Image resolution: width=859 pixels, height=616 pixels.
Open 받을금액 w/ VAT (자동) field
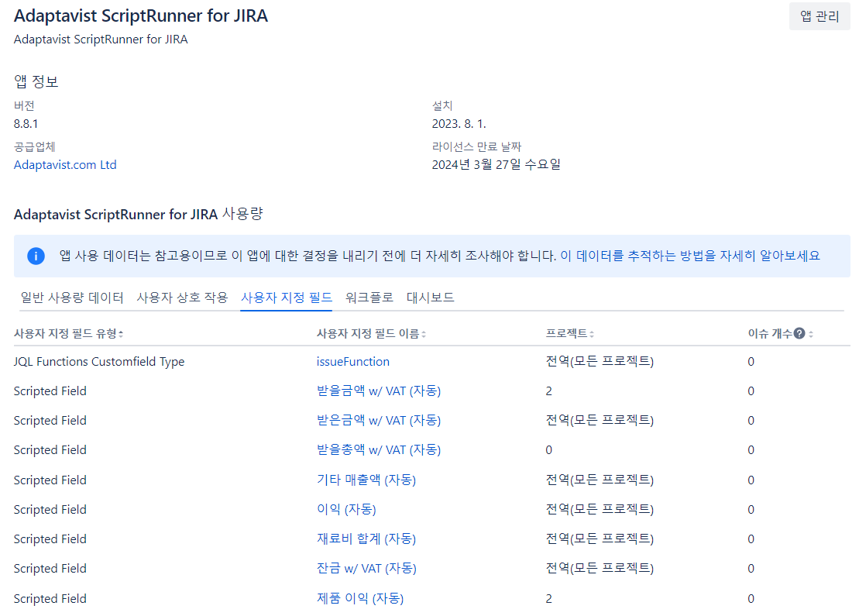[379, 391]
